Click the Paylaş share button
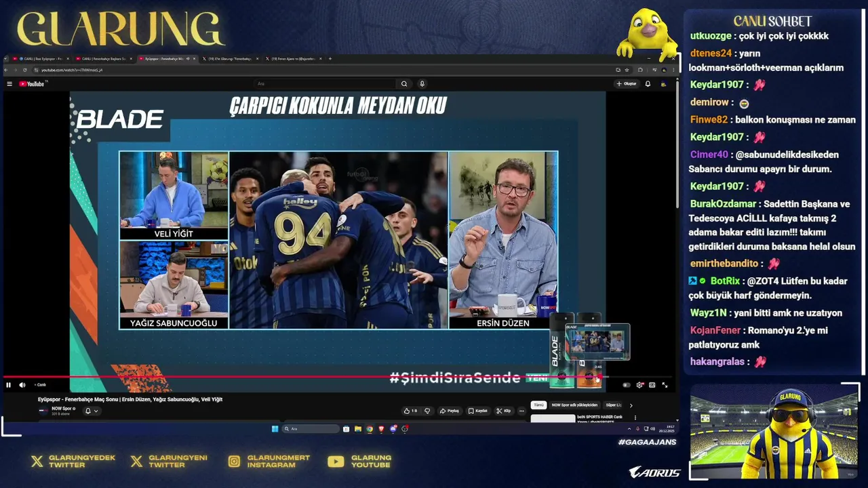 [450, 411]
